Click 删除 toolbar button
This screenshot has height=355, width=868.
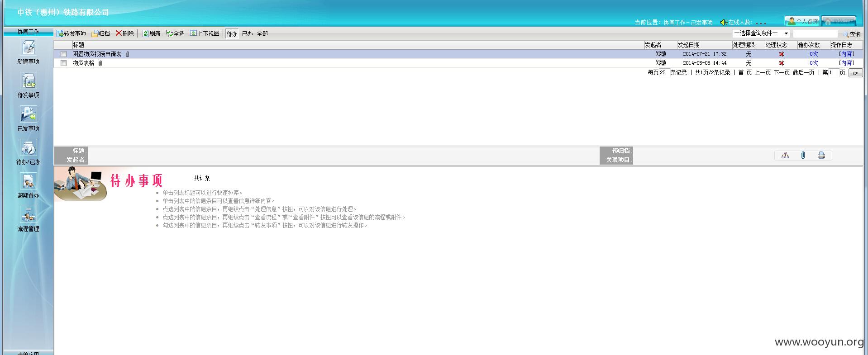(125, 33)
